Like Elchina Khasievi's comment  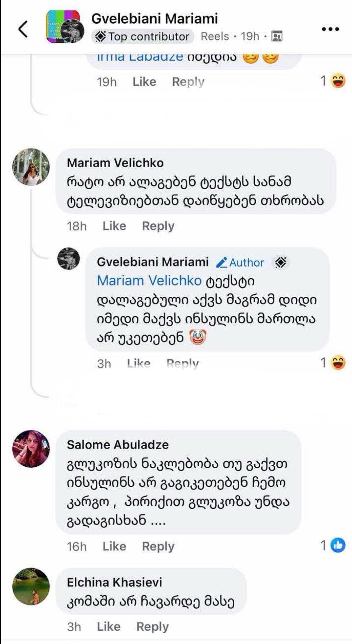coord(109,627)
